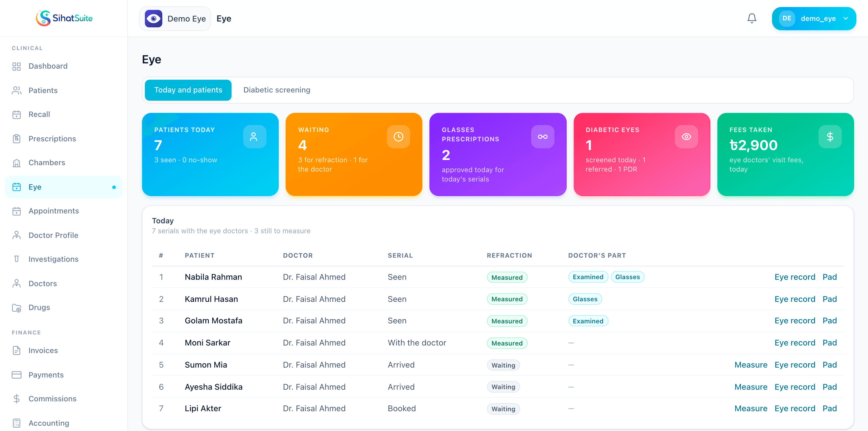The image size is (868, 431).
Task: Open Doctors in the sidebar
Action: click(64, 283)
